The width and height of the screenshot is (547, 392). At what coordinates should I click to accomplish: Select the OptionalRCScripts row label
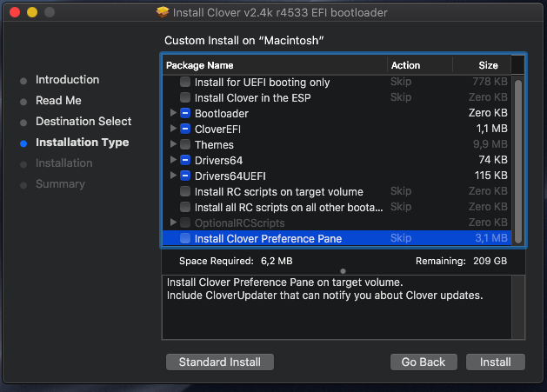pyautogui.click(x=240, y=223)
